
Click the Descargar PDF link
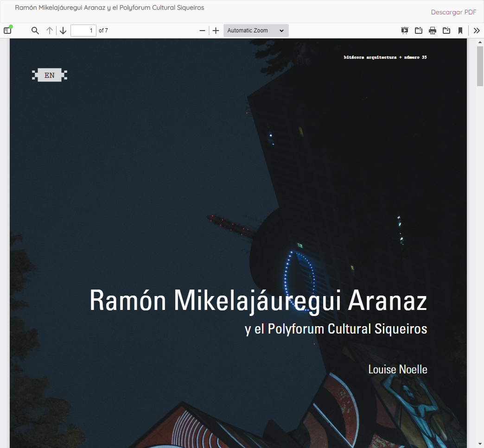pyautogui.click(x=453, y=12)
